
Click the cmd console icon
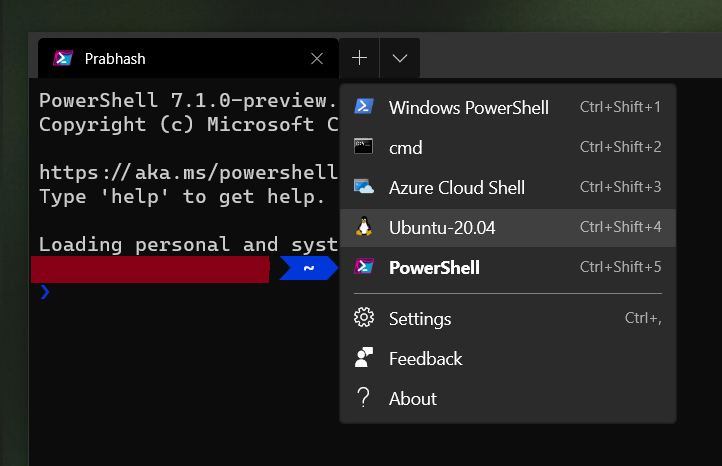(363, 146)
